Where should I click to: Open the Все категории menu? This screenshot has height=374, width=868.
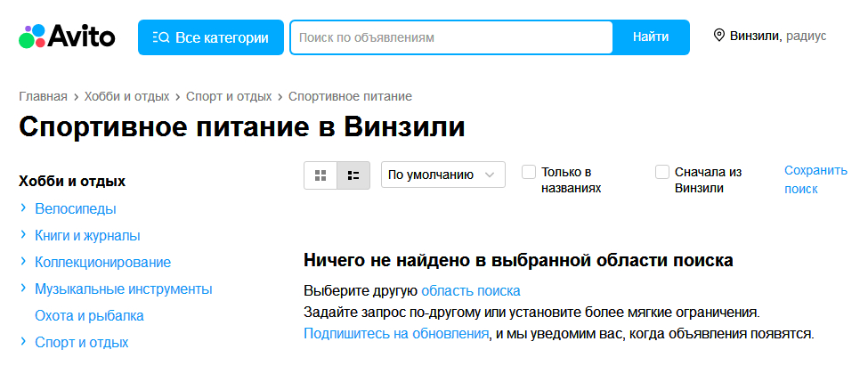pos(211,37)
